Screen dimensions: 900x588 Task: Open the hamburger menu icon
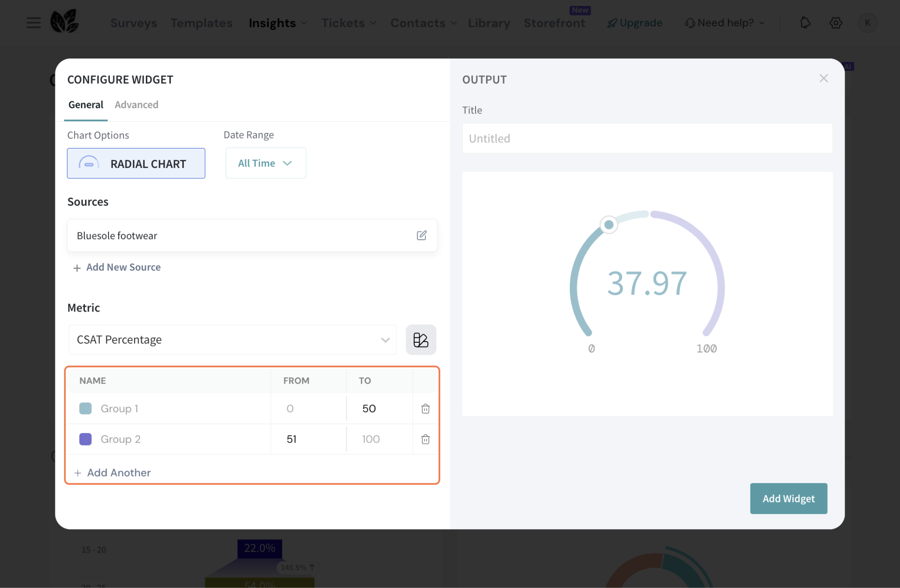tap(33, 23)
